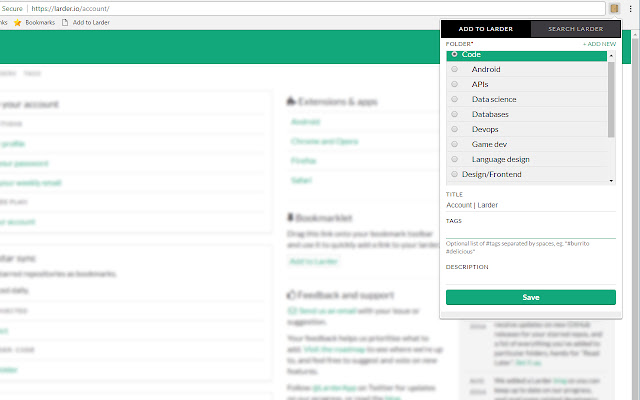Pick the Game dev folder radio button
The width and height of the screenshot is (640, 400).
(454, 144)
